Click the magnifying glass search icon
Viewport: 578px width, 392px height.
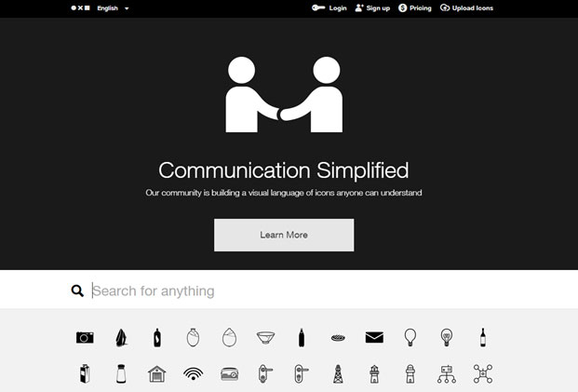(x=77, y=291)
